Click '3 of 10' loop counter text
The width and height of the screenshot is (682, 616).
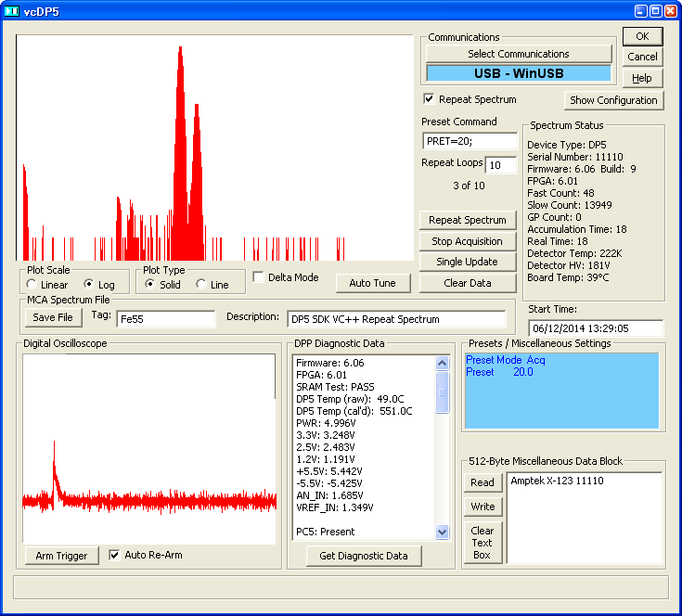click(469, 186)
